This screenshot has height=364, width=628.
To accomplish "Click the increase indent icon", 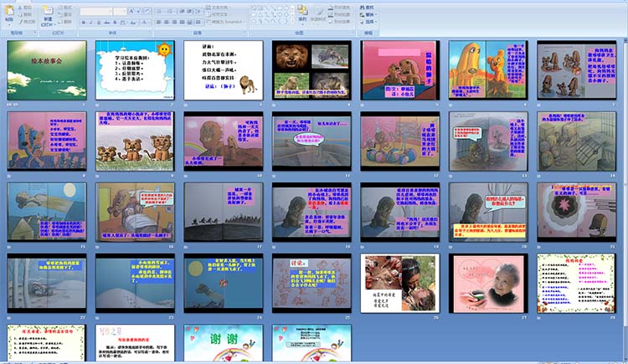I will click(x=188, y=11).
